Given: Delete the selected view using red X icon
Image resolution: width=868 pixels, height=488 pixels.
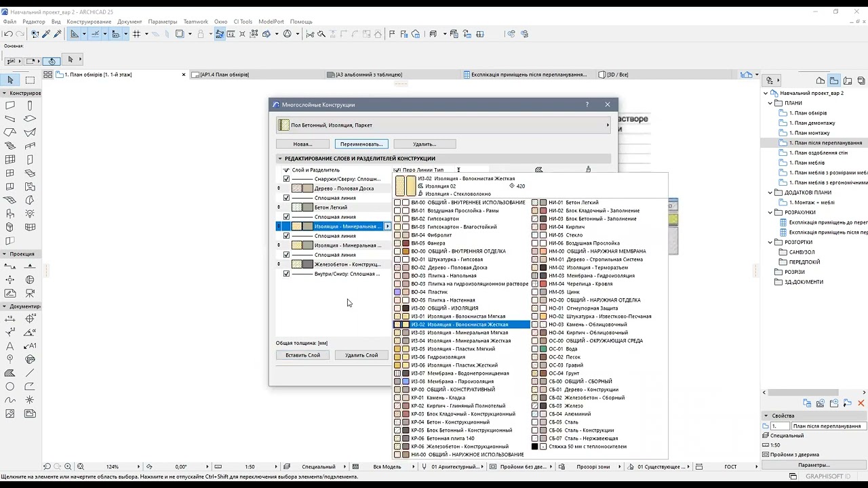Looking at the screenshot, I should point(861,403).
